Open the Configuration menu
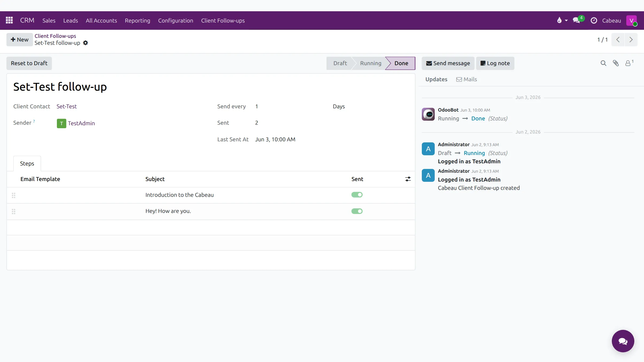The image size is (644, 362). (x=175, y=20)
